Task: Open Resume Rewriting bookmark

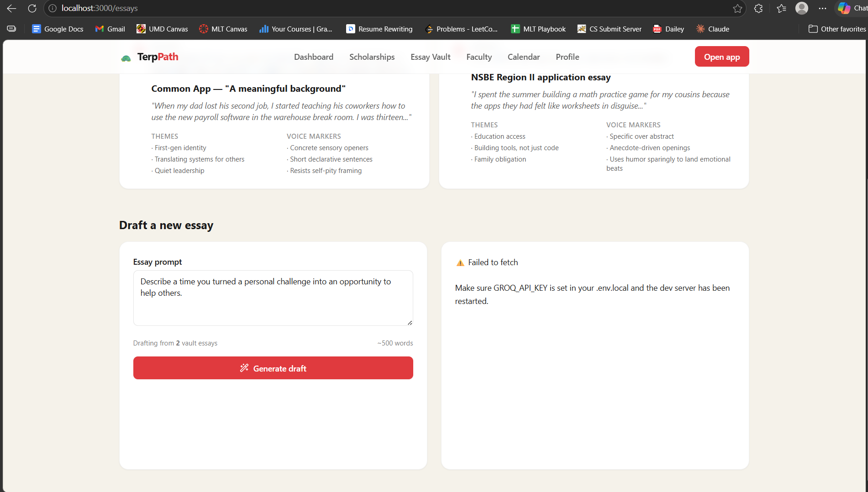Action: coord(379,29)
